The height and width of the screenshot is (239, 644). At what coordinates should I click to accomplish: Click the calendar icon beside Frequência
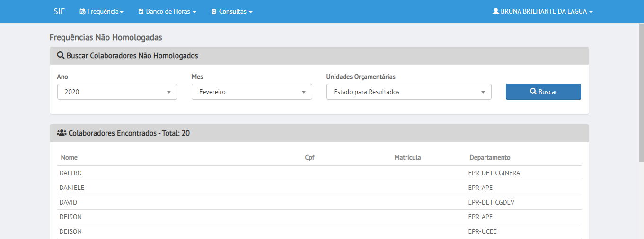click(x=83, y=11)
